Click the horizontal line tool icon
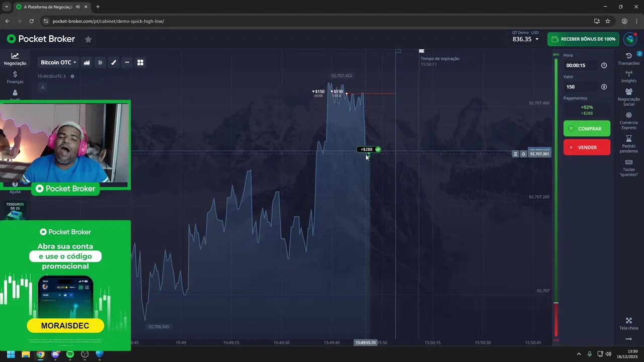 tap(127, 62)
